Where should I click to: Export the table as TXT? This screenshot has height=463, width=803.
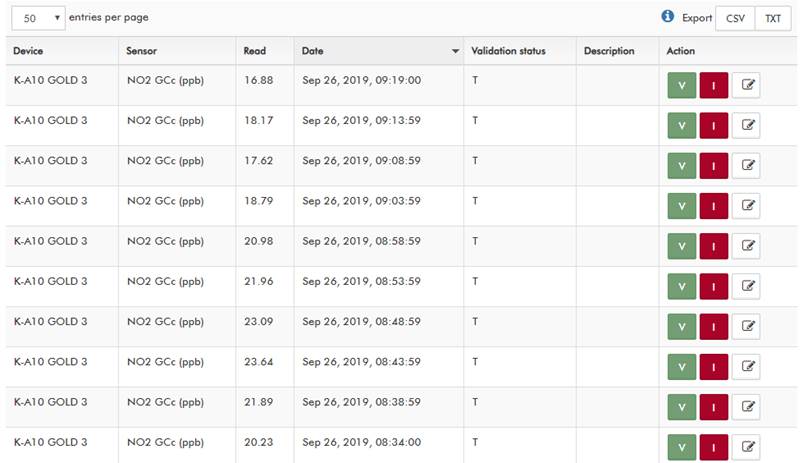point(773,18)
